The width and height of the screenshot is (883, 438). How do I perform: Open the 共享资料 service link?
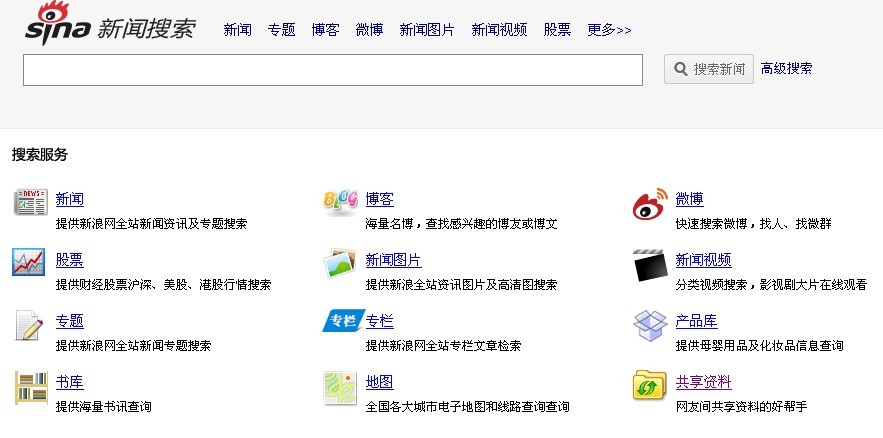click(703, 382)
